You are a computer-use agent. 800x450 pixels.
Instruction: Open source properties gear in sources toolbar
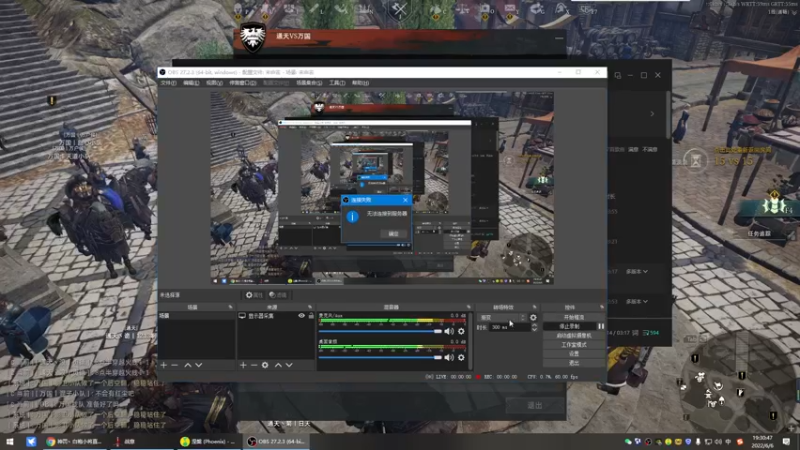click(x=265, y=365)
